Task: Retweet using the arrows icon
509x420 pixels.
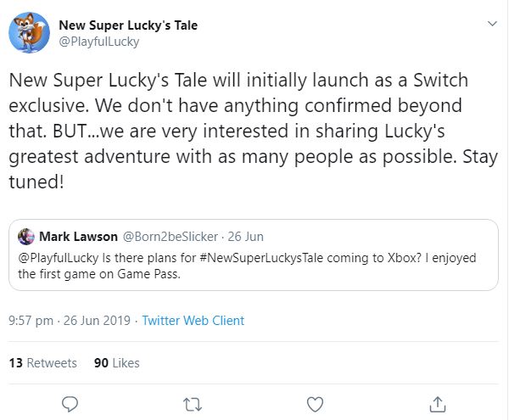Action: [193, 402]
